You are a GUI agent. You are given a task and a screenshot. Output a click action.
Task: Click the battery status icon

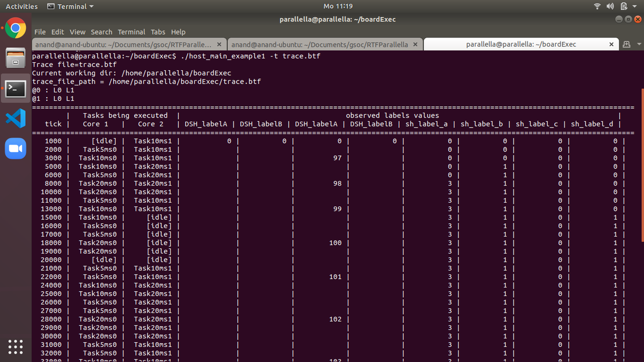tap(624, 6)
